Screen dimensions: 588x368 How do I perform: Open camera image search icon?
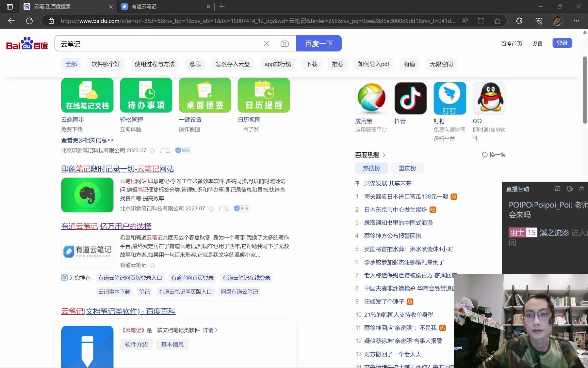(x=284, y=43)
